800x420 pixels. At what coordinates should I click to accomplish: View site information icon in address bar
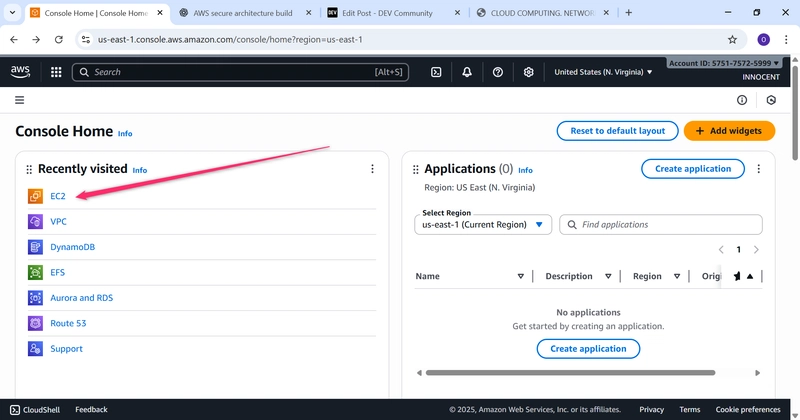point(86,39)
